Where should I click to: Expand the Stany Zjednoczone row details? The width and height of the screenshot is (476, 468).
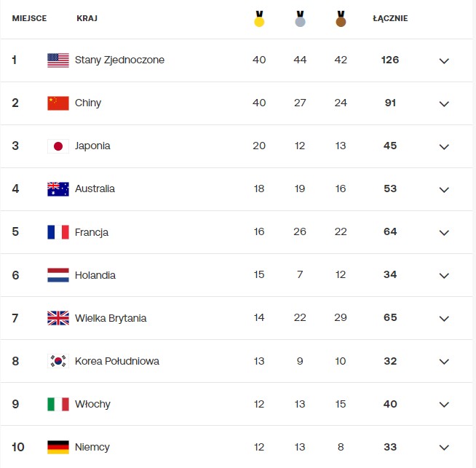[x=444, y=60]
